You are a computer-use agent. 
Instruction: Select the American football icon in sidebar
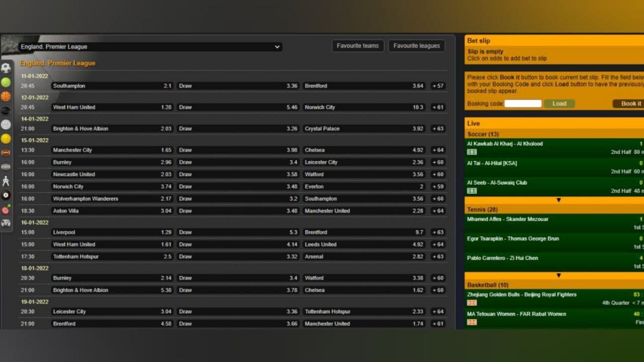(6, 153)
